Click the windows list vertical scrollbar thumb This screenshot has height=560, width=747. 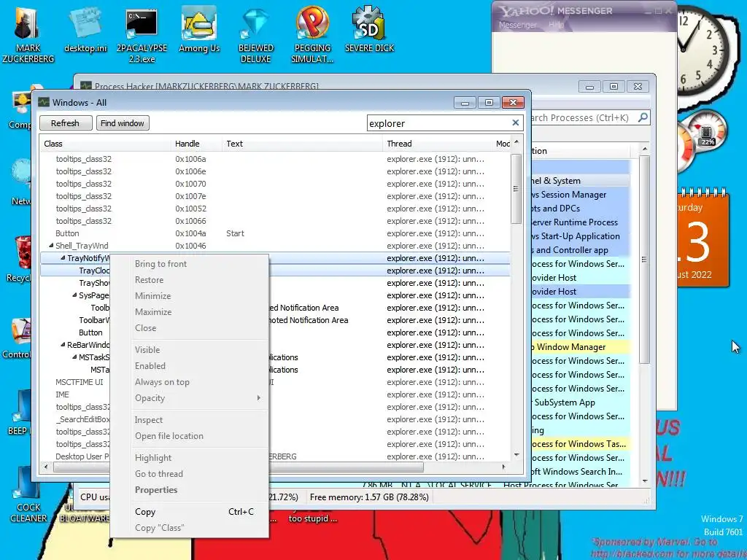coord(516,189)
